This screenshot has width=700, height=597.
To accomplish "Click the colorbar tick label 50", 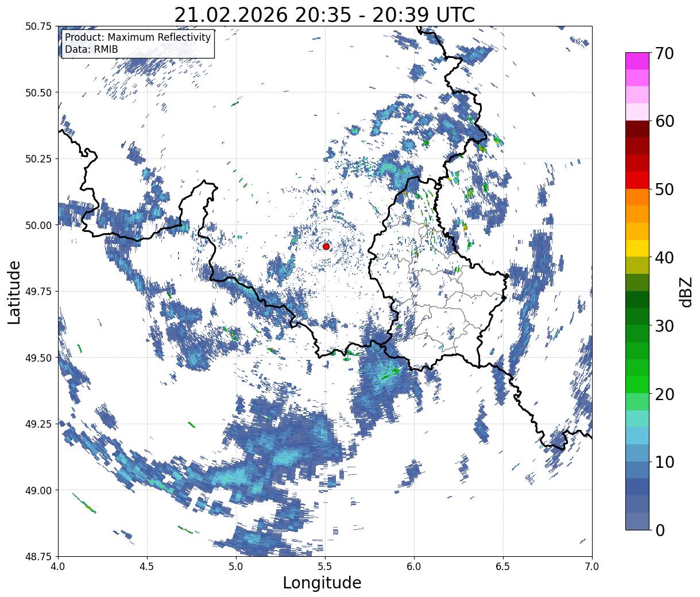I will click(x=663, y=189).
